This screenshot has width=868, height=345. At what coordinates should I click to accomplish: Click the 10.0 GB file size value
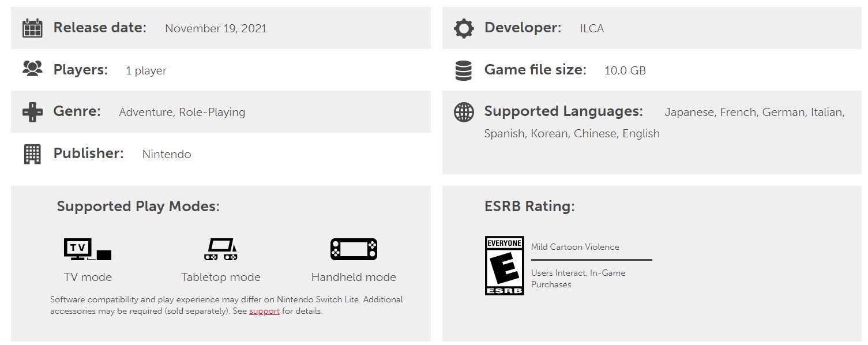point(625,71)
